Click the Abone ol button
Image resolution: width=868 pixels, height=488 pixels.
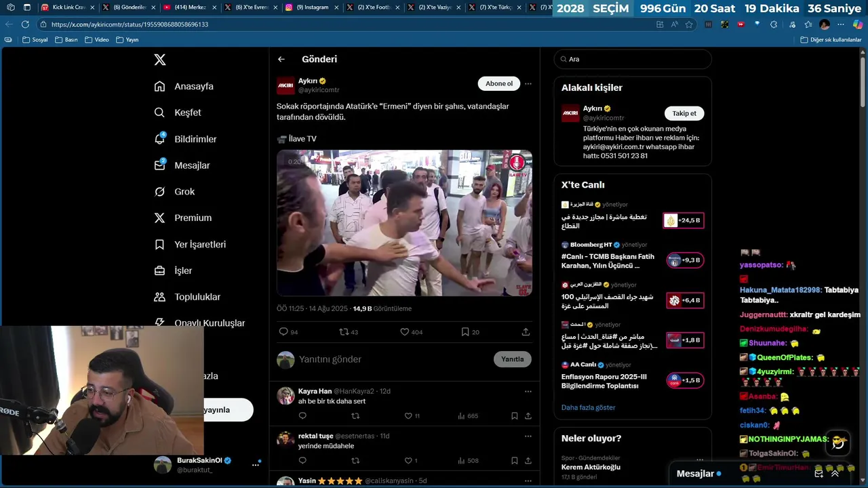click(x=499, y=83)
